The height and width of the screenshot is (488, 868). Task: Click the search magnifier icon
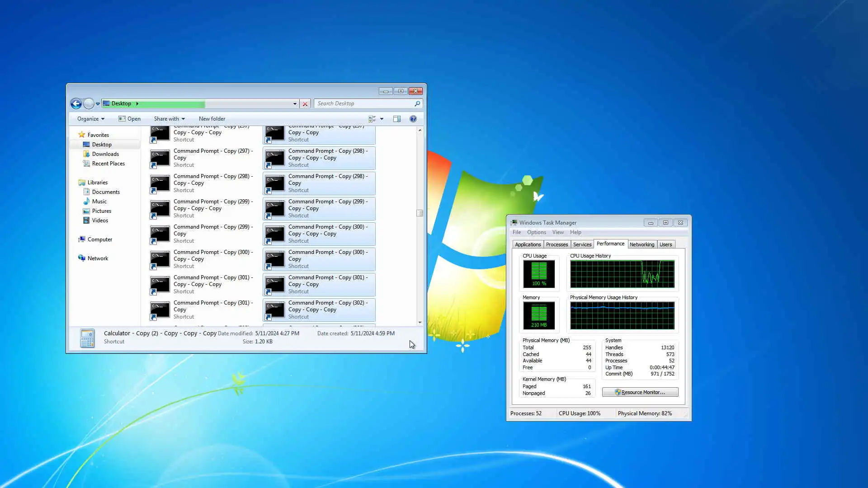pyautogui.click(x=417, y=104)
